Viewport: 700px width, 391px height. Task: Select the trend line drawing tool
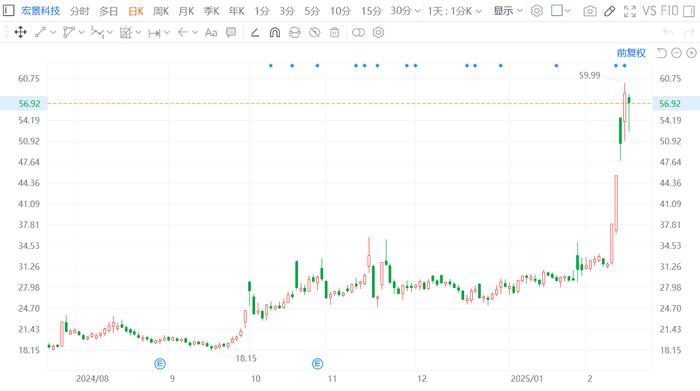point(41,32)
